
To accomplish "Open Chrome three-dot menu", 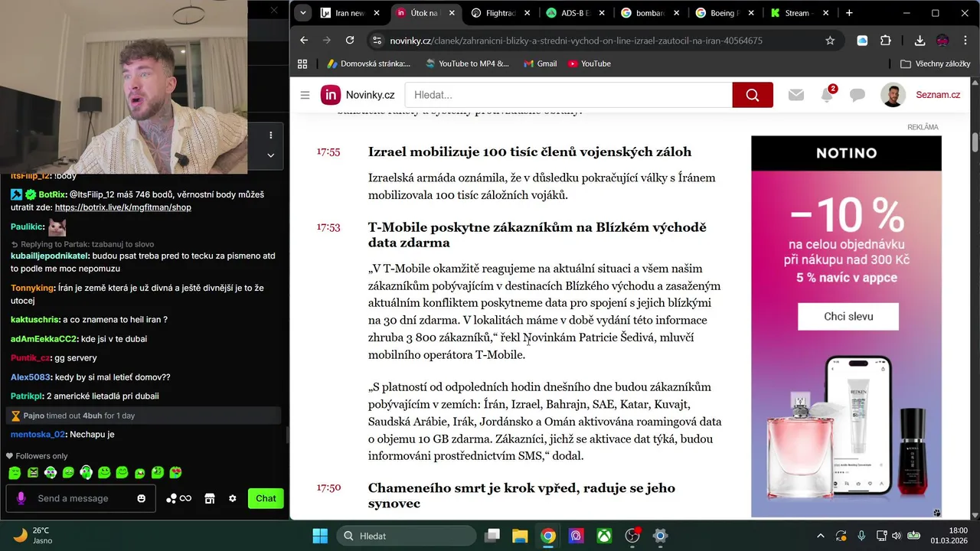I will click(965, 41).
